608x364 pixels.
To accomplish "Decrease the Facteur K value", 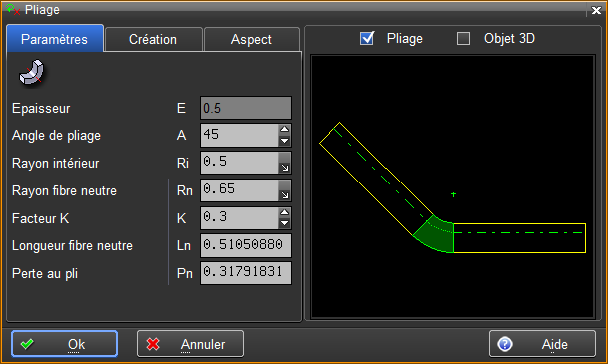I will coord(285,223).
